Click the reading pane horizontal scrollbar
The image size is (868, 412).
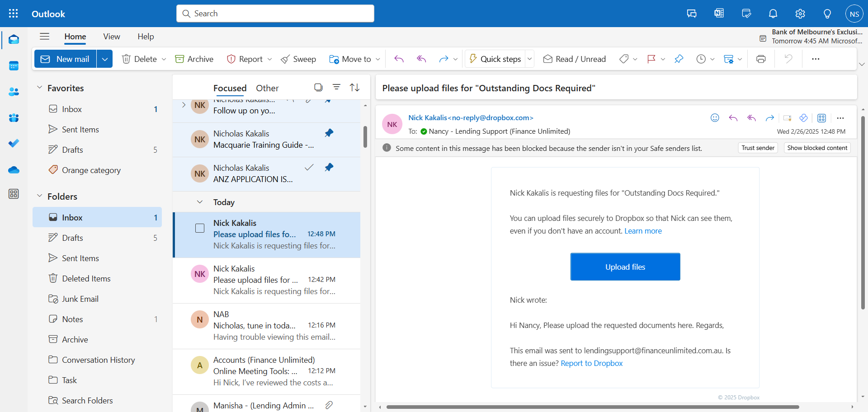pos(593,407)
